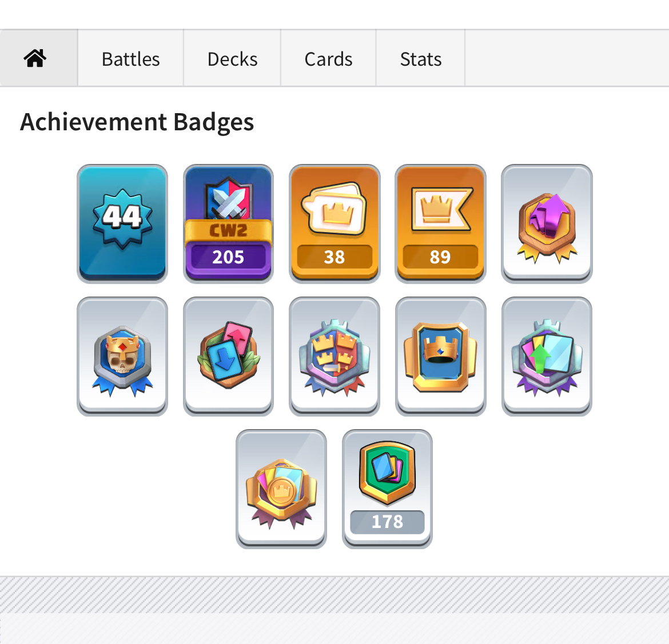Click the 205 score label on CW2 badge
This screenshot has width=669, height=644.
228,257
